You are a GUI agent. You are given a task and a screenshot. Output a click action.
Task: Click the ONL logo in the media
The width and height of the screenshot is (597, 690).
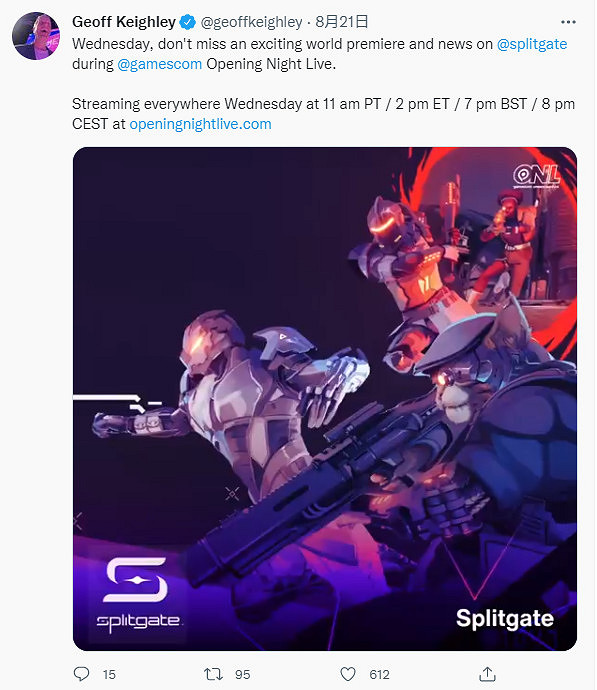tap(536, 176)
